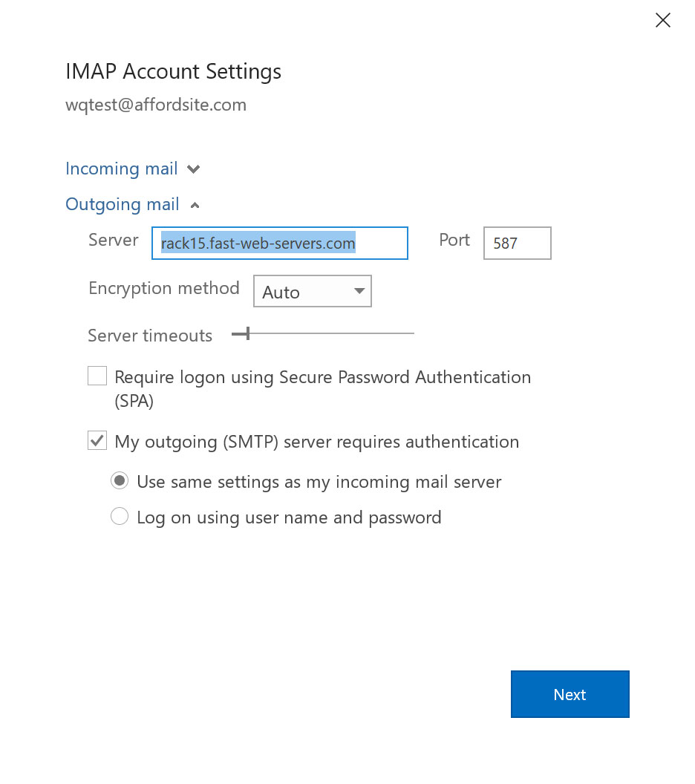
Task: Click the Incoming mail heading link
Action: [x=122, y=169]
